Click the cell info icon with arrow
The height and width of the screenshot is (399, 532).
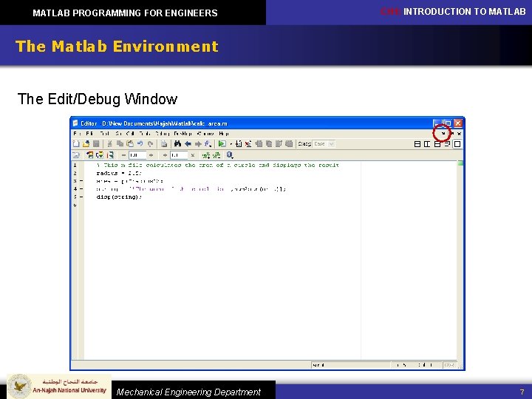click(x=230, y=155)
